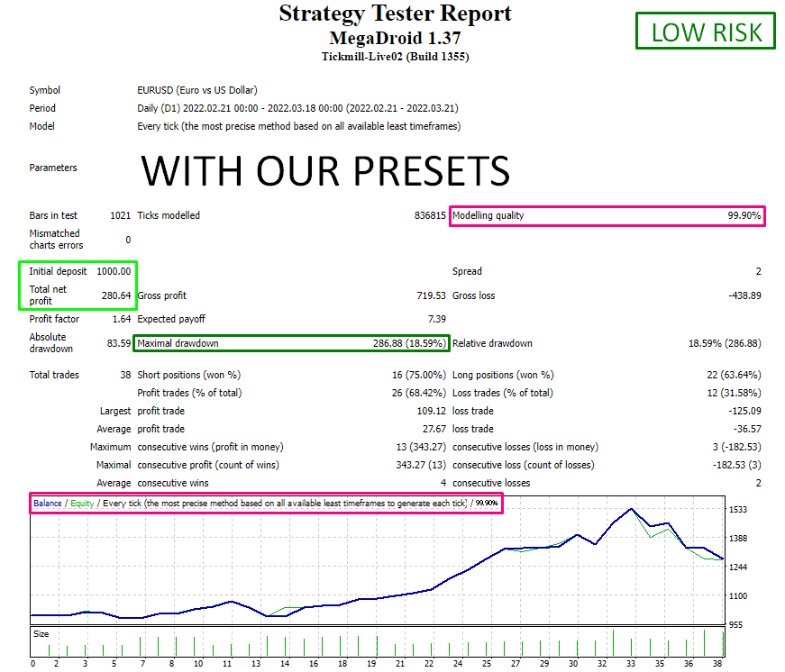
Task: Click the largest loss trade value -125.09
Action: coord(744,411)
